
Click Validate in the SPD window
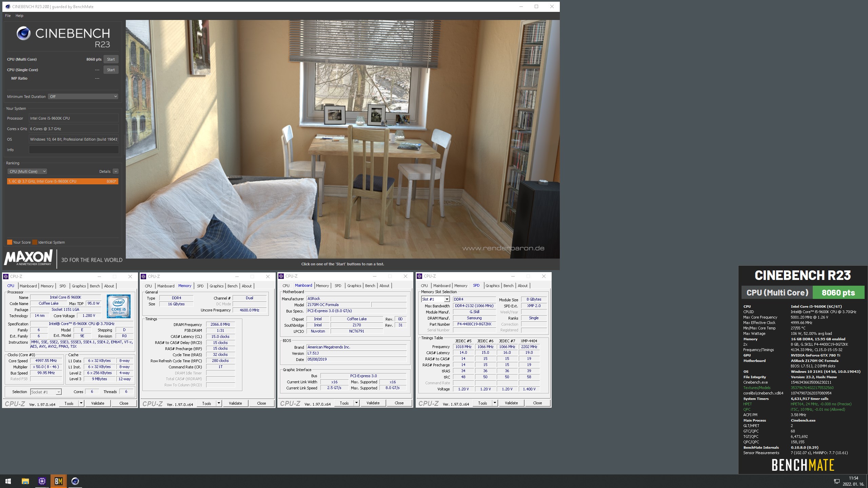511,403
